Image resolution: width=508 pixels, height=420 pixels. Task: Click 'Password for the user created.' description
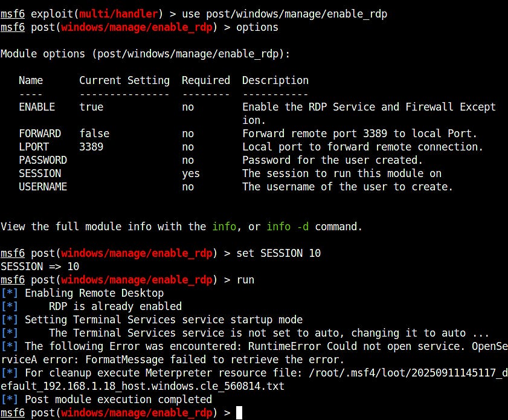click(x=332, y=160)
